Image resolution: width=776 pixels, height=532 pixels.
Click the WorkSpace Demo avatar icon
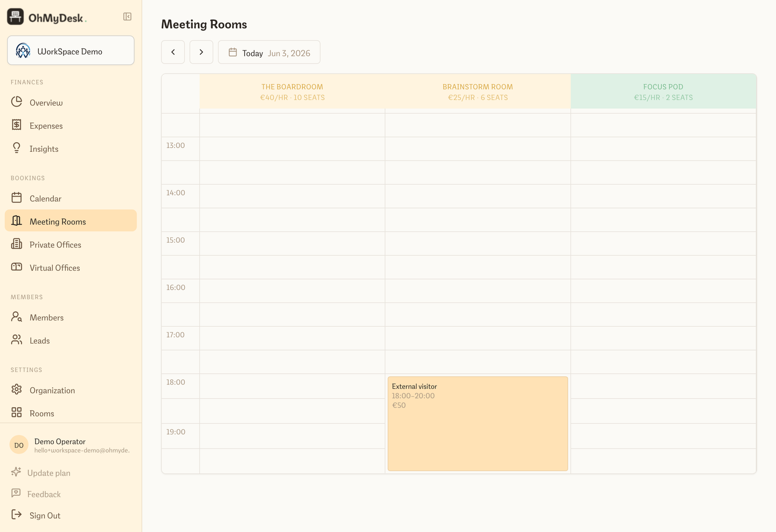[23, 51]
